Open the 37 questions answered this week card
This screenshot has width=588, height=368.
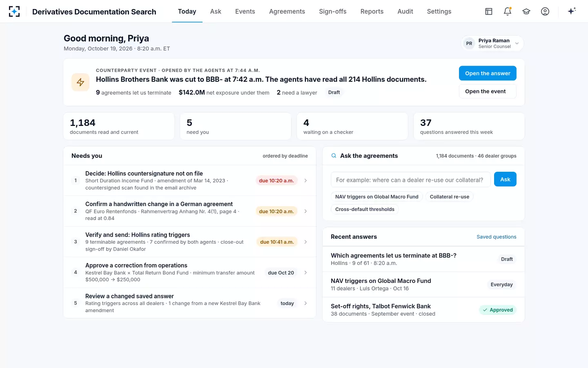click(x=469, y=126)
